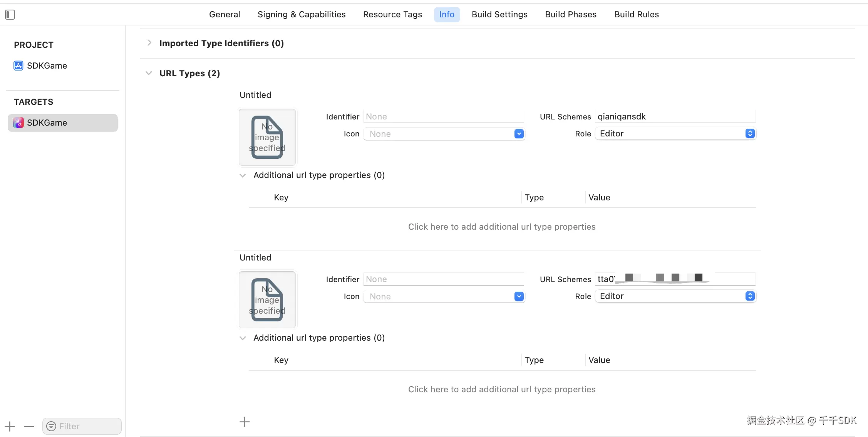Screen dimensions: 868x437
Task: Collapse the URL Types section
Action: 149,73
